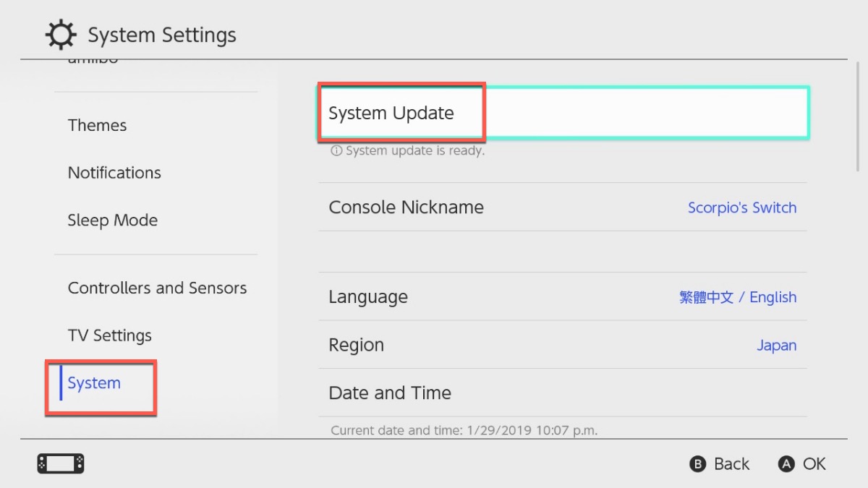Open the Themes settings section
The height and width of the screenshot is (488, 868).
[97, 125]
